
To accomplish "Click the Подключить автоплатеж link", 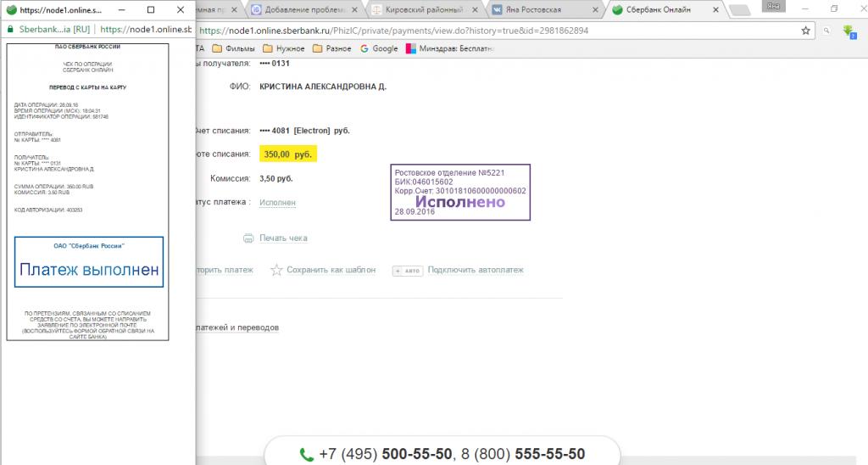I will coord(476,270).
